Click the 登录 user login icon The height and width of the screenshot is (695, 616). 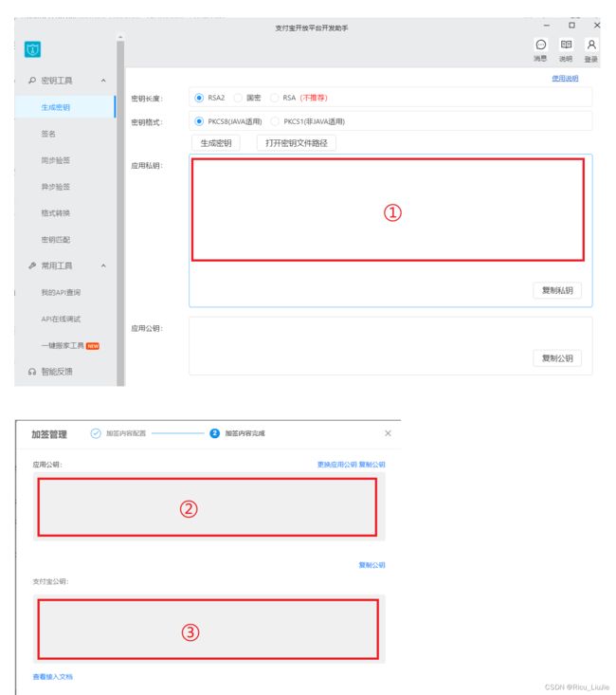tap(591, 45)
